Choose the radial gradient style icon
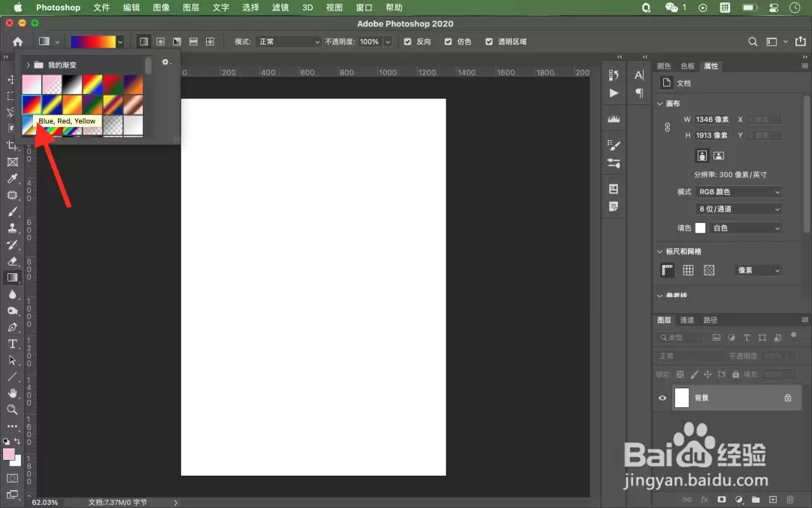 coord(161,41)
